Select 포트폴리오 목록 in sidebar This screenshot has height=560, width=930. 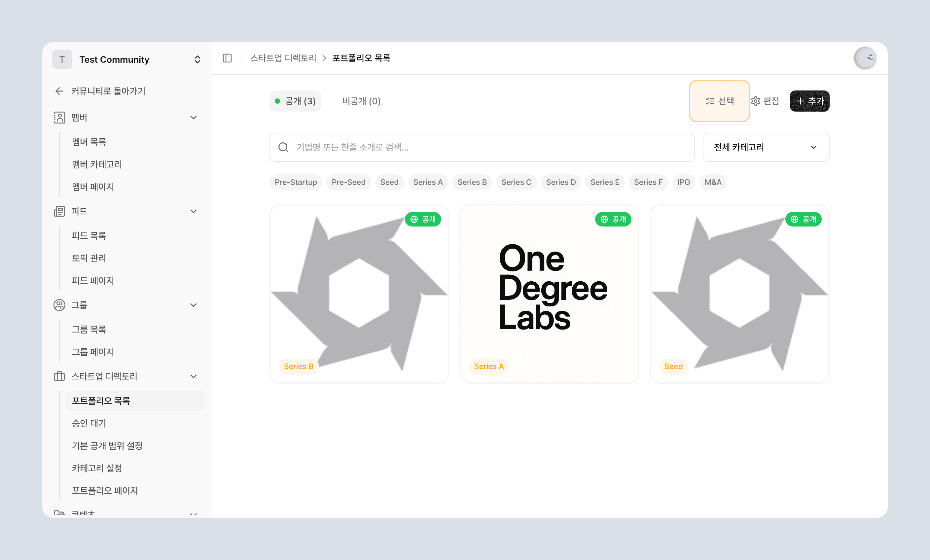tap(135, 401)
